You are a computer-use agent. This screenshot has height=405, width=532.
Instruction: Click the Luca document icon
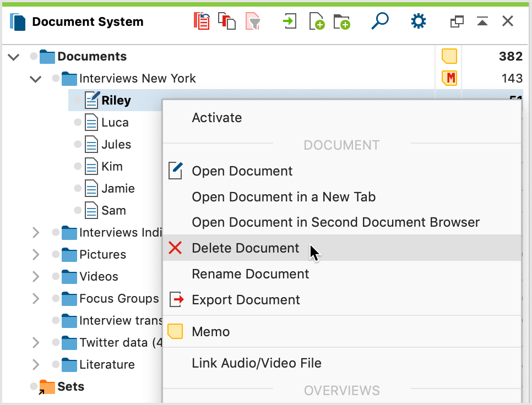(x=91, y=122)
